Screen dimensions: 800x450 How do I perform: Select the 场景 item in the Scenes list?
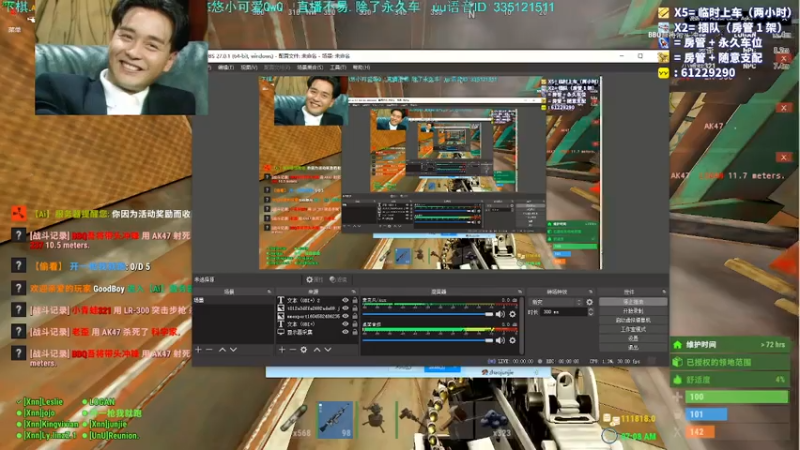[x=233, y=301]
